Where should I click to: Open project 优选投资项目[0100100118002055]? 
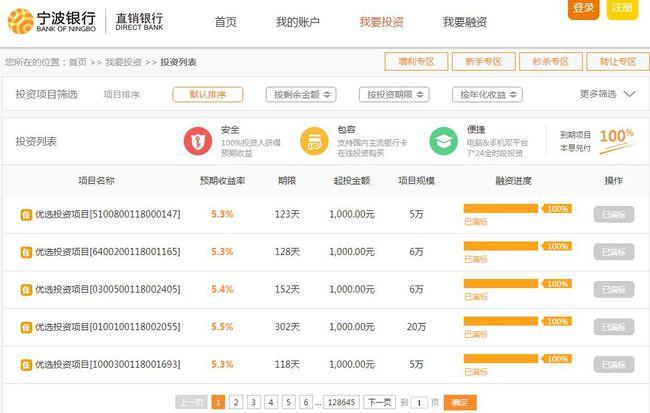click(108, 327)
